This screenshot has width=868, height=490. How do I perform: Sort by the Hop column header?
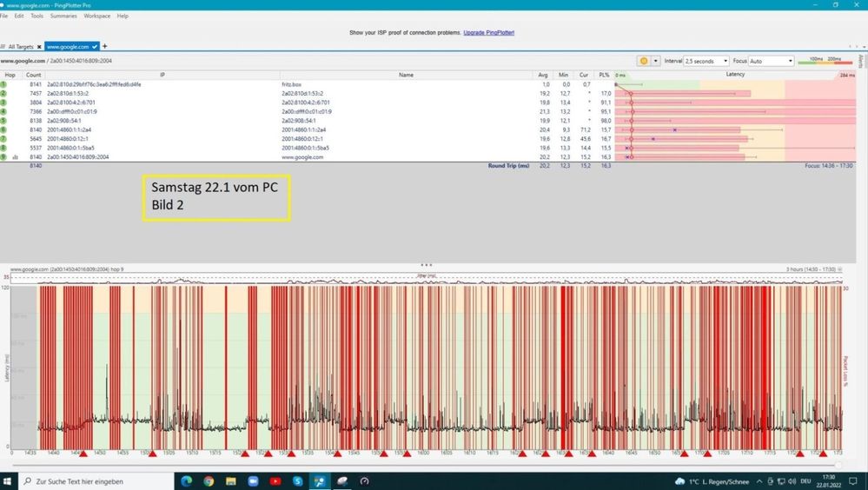(x=10, y=75)
